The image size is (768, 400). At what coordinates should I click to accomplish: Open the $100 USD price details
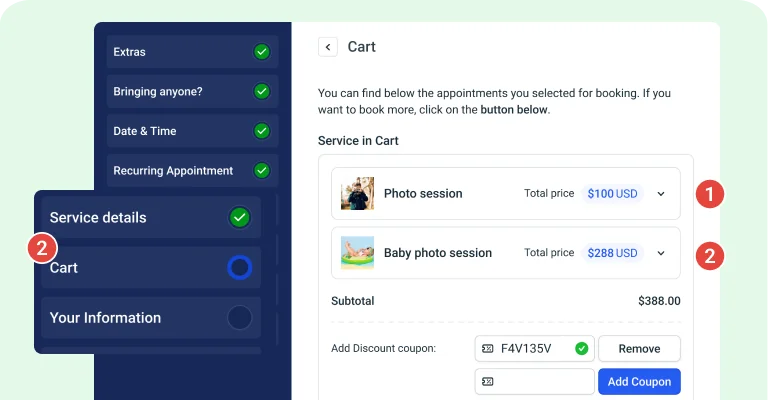pyautogui.click(x=612, y=194)
